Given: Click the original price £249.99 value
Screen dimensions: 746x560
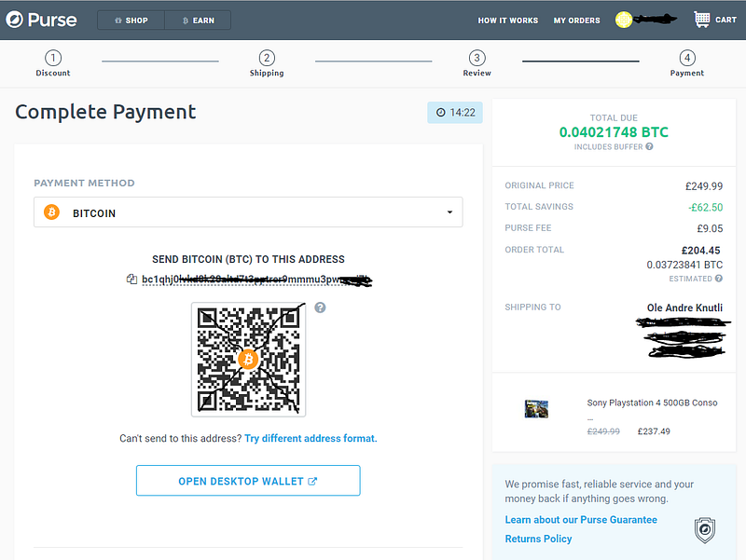Looking at the screenshot, I should pos(704,185).
